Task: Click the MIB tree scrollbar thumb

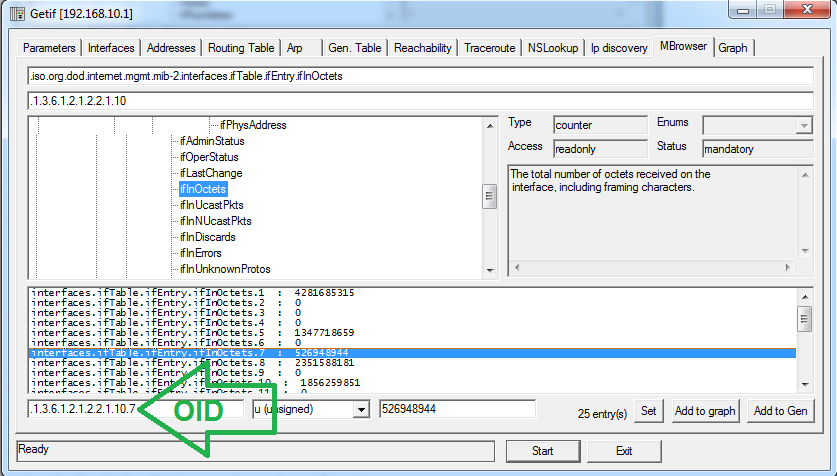Action: point(489,196)
